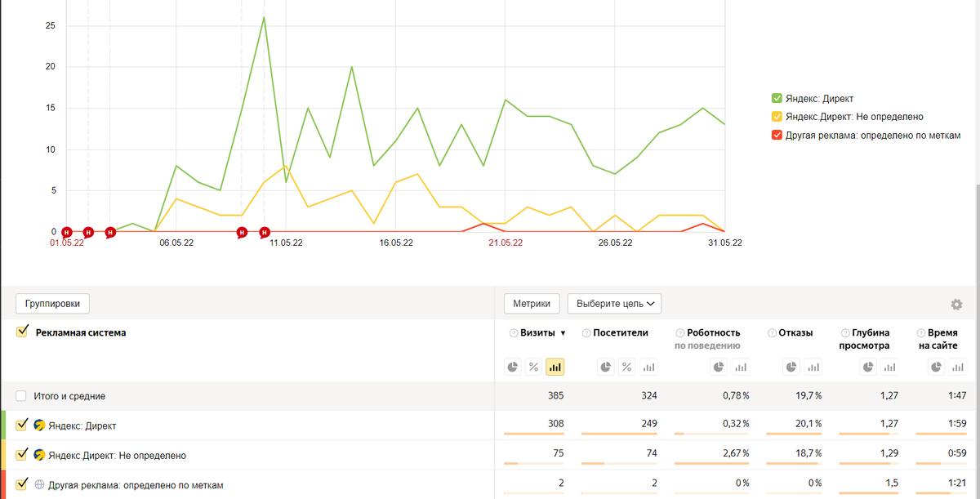The width and height of the screenshot is (980, 499).
Task: Click bar chart icon under Отказы
Action: point(813,368)
